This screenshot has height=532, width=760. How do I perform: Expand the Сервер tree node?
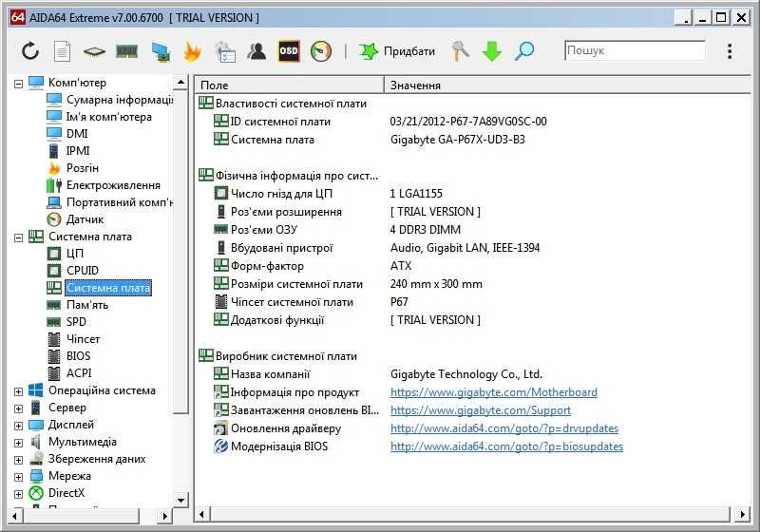click(18, 408)
